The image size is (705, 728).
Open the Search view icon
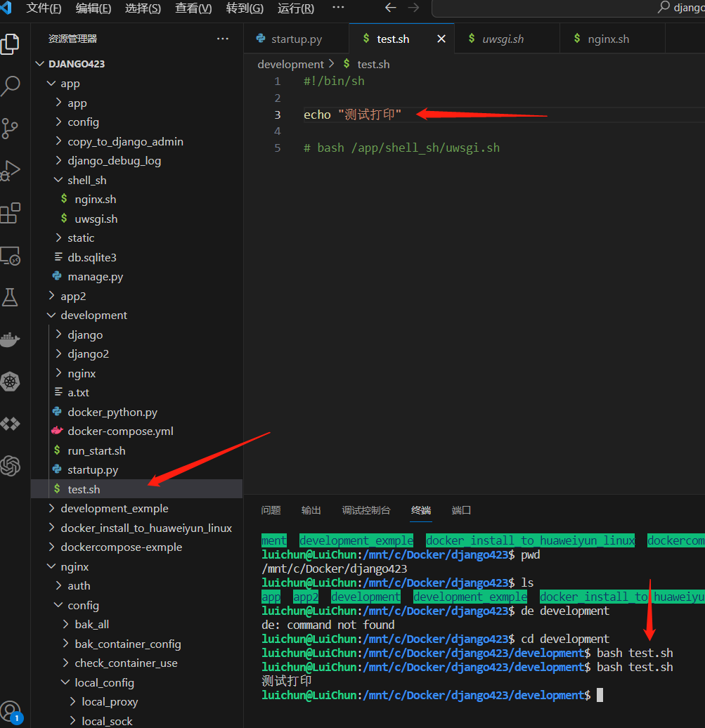[11, 86]
